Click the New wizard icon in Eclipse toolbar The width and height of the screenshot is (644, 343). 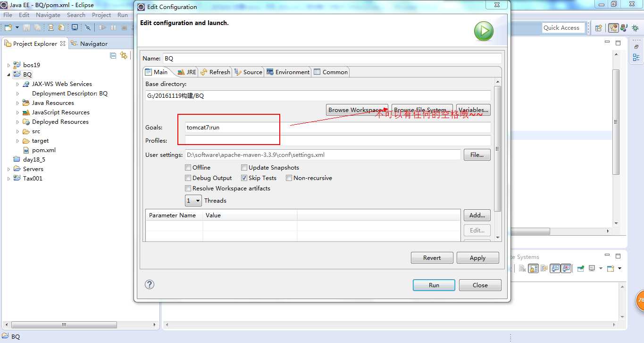point(8,28)
